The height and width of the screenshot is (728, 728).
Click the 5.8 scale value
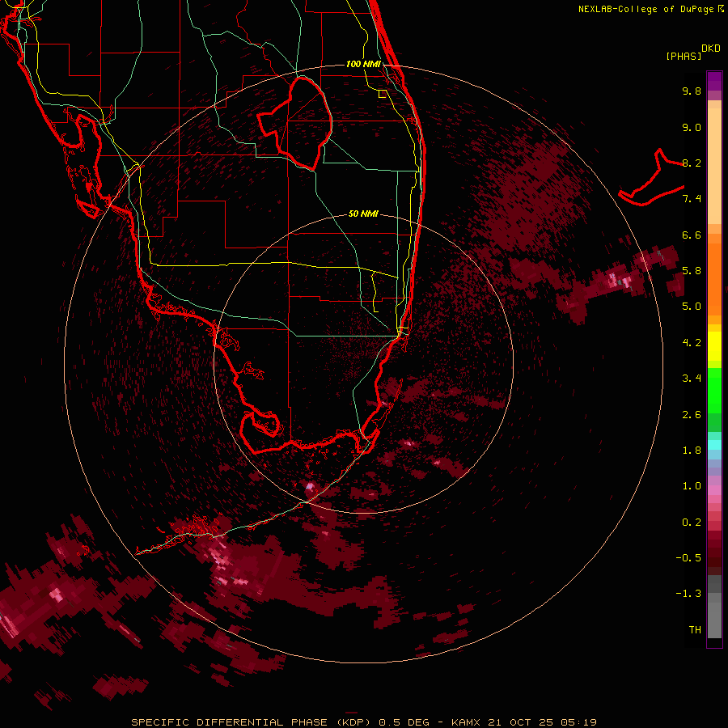pyautogui.click(x=692, y=271)
